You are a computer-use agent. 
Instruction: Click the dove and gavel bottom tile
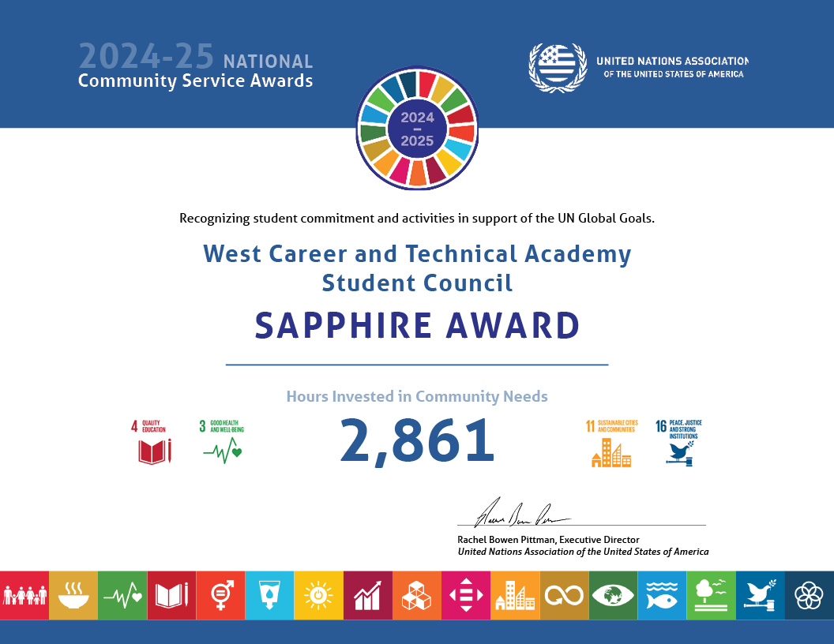(761, 595)
